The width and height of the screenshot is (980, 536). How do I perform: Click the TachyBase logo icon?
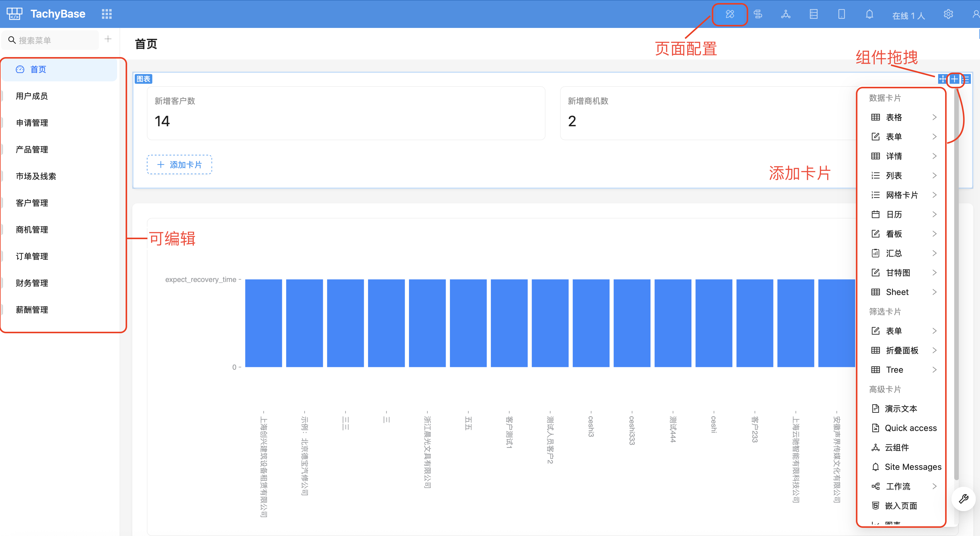coord(15,14)
